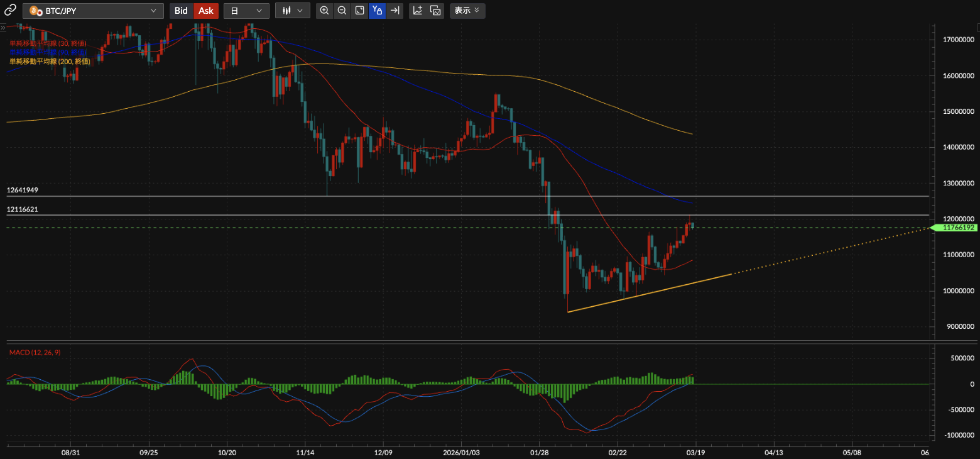
Task: Open the 日 timeframe dropdown
Action: pos(246,11)
